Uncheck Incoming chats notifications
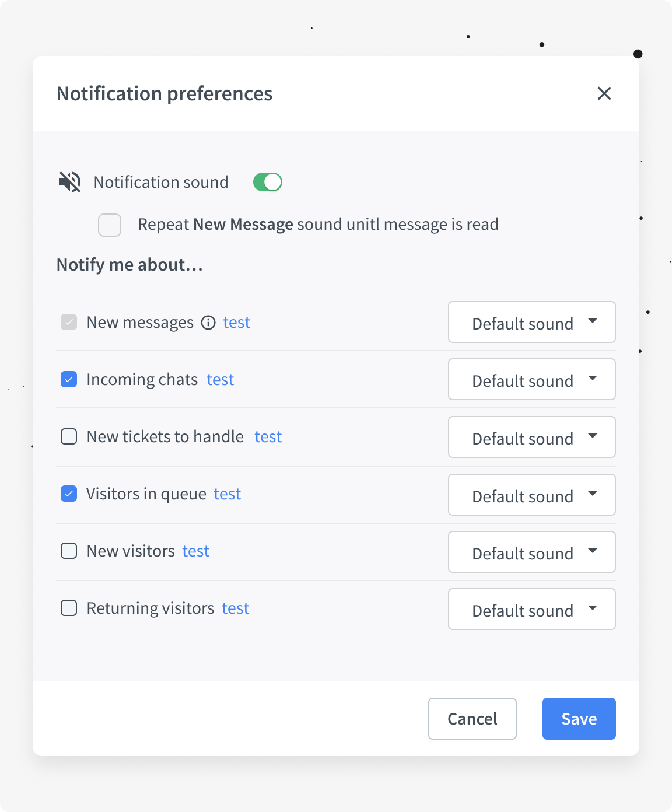 coord(68,379)
